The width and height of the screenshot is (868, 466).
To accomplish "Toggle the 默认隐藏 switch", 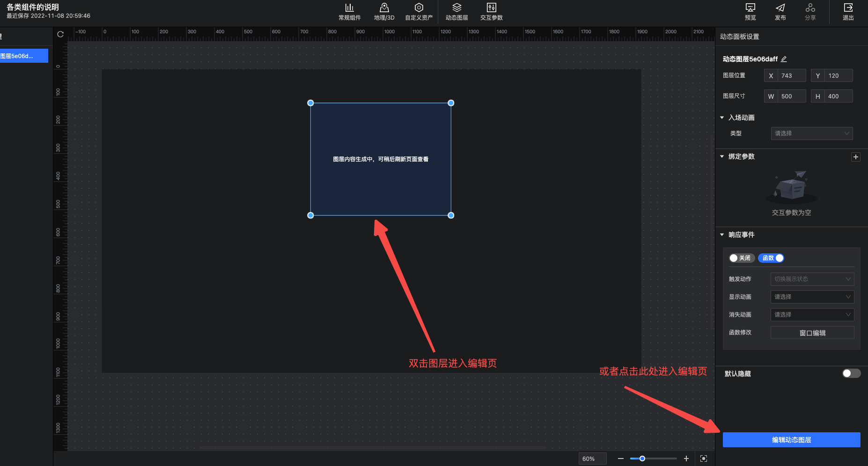I will coord(851,373).
